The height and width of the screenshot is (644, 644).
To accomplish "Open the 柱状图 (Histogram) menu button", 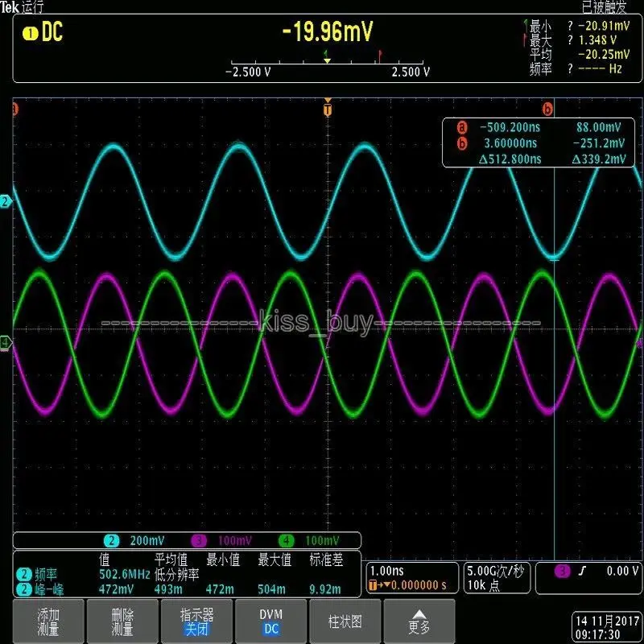I will point(345,621).
